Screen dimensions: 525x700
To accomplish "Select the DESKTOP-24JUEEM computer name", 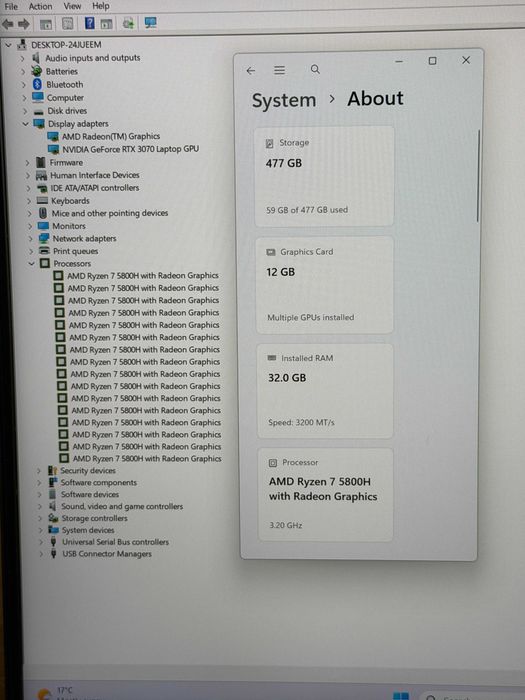I will click(x=66, y=45).
